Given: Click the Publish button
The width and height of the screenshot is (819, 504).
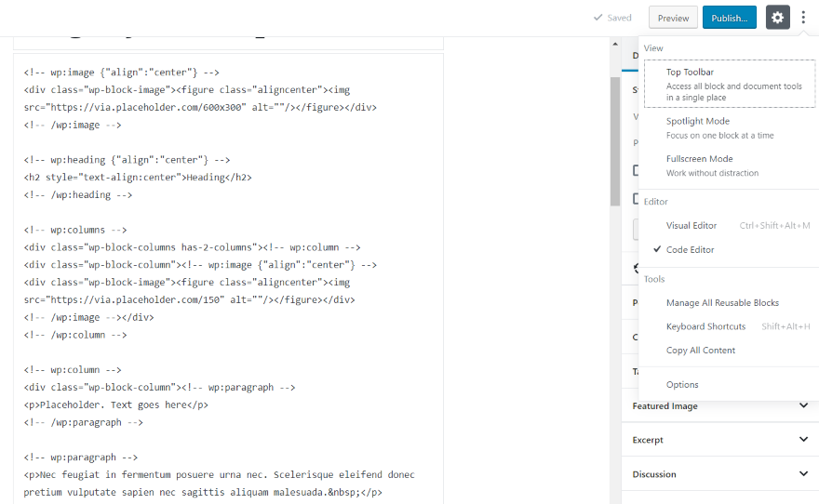Looking at the screenshot, I should pos(729,18).
